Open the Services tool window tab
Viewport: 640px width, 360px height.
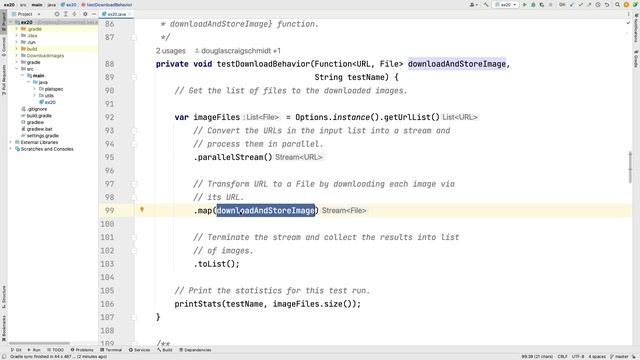[x=140, y=350]
